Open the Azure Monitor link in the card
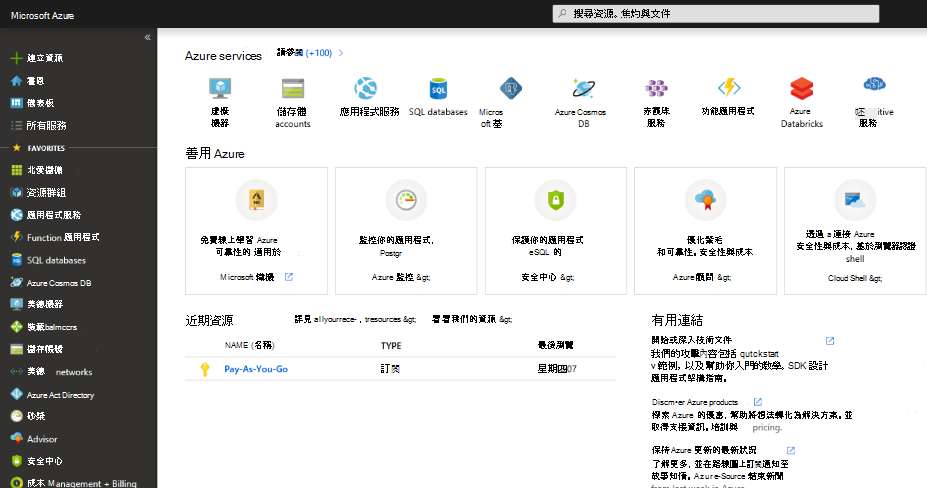Screen dimensions: 927x488 [401, 277]
